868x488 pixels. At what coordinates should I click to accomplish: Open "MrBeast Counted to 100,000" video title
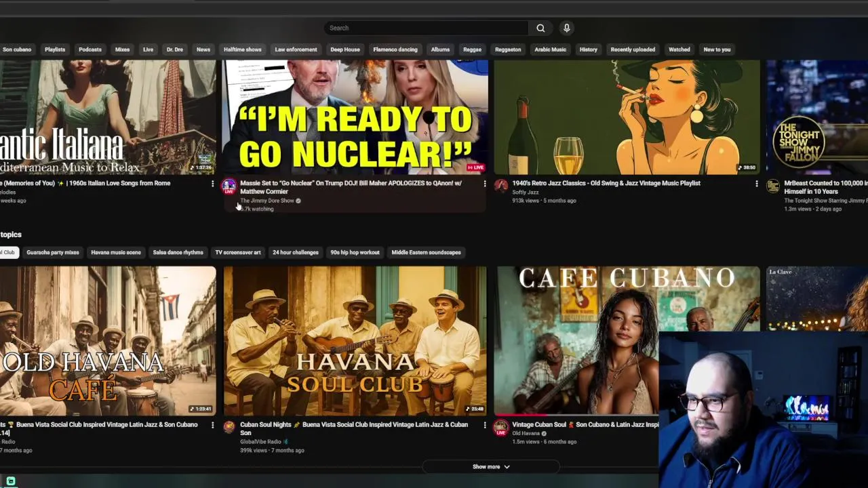pos(826,187)
